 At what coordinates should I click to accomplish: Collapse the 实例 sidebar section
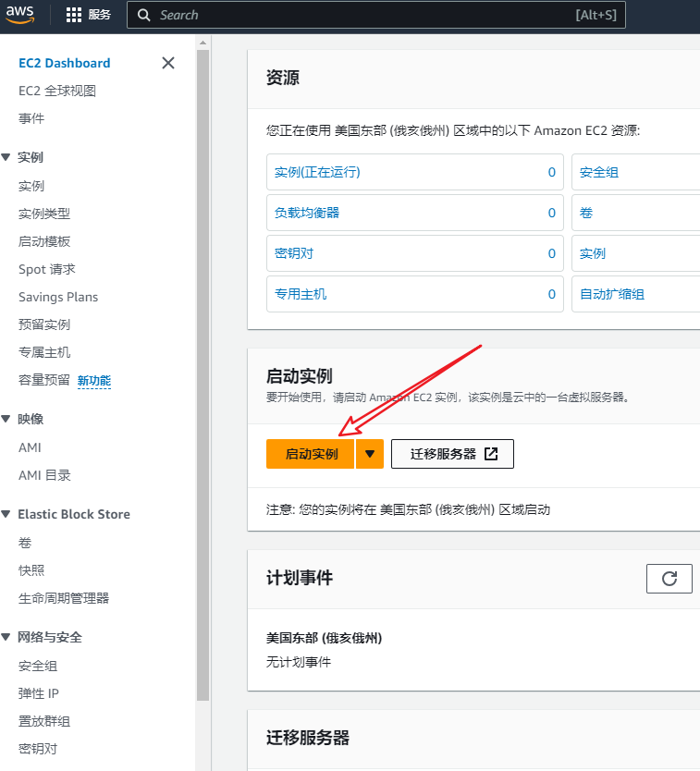pos(6,157)
